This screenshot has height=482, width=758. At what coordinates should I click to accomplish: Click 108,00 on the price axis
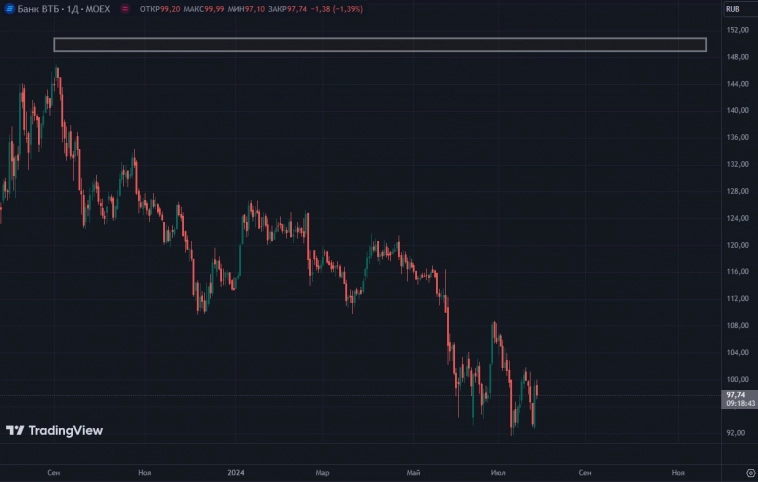click(738, 325)
